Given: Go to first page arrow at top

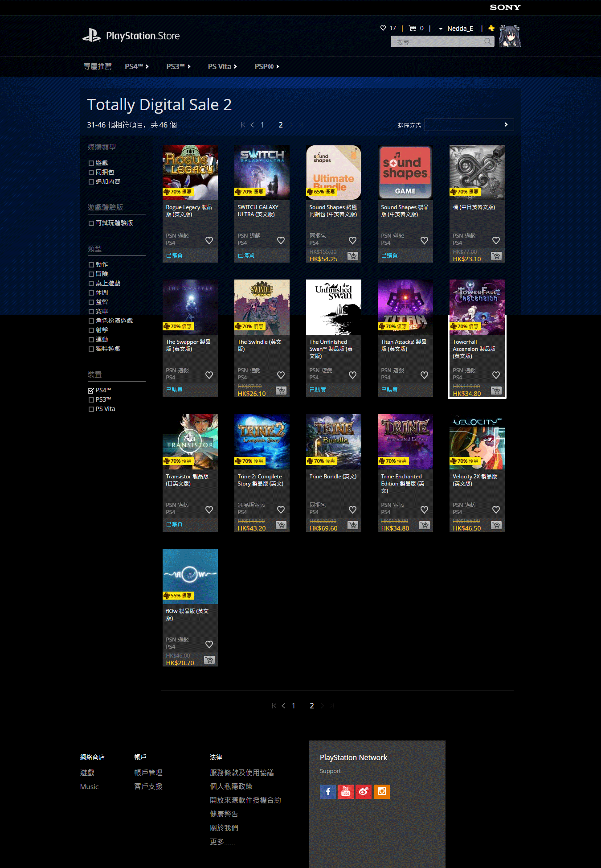Looking at the screenshot, I should (x=243, y=125).
